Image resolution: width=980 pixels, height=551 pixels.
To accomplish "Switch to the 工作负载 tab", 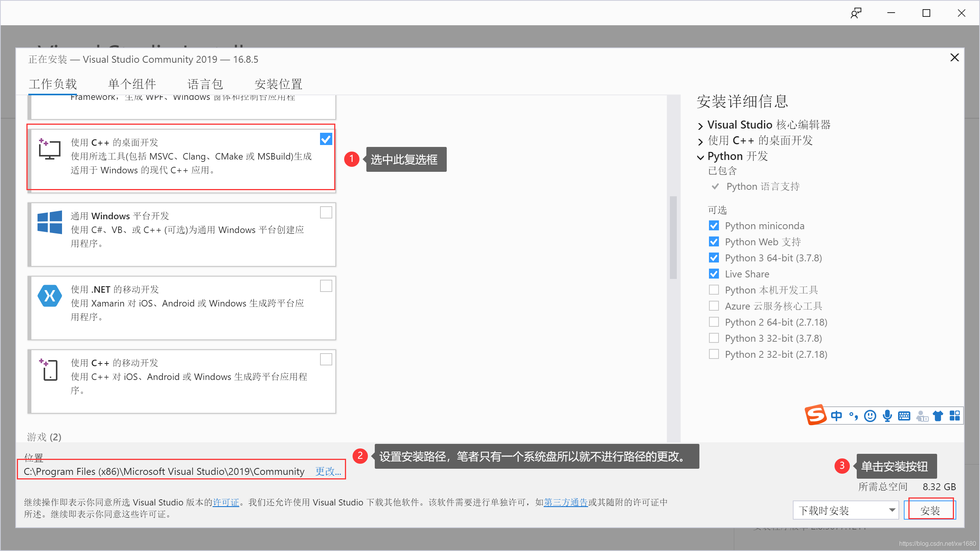I will pos(53,84).
